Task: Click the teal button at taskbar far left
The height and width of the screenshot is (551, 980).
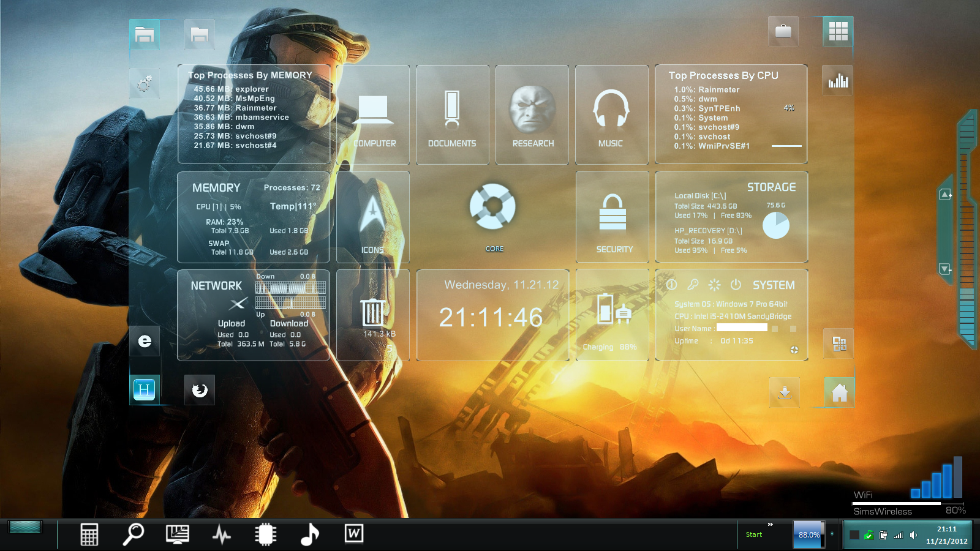Action: point(25,527)
